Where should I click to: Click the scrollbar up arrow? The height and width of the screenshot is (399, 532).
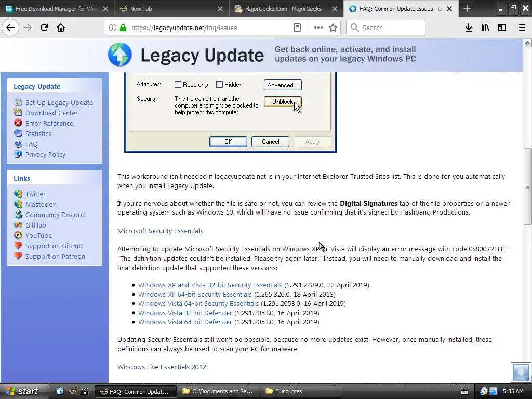[527, 43]
